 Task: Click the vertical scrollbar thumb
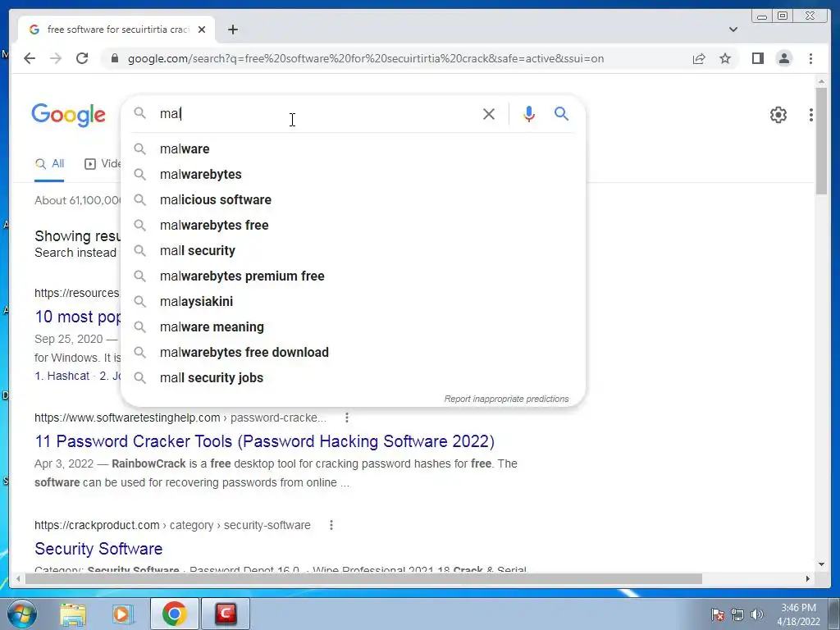821,140
